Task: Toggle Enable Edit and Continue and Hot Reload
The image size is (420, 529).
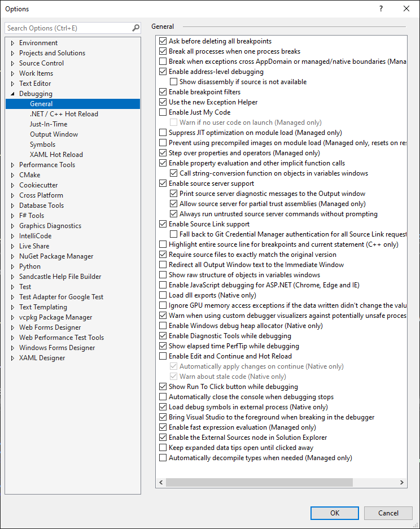Action: point(163,356)
